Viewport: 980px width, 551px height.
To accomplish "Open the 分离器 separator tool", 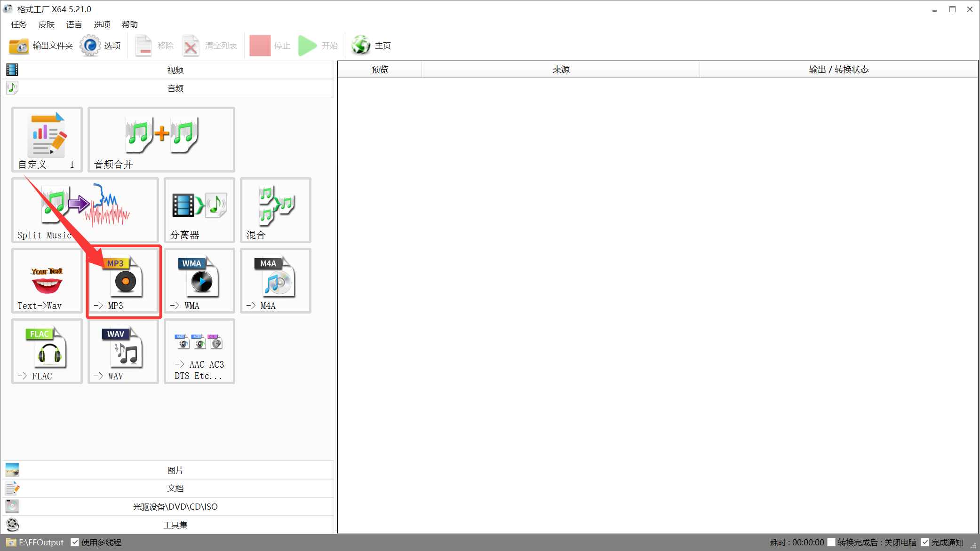I will [199, 210].
